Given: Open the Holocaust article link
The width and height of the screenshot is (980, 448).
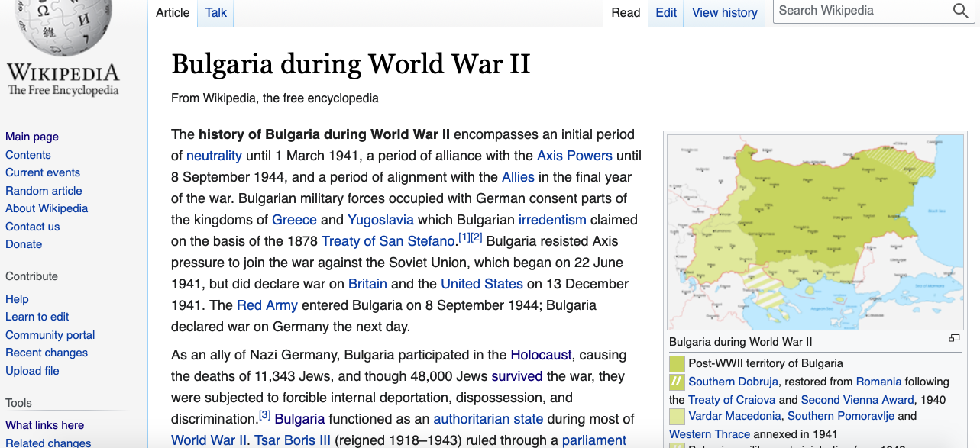Looking at the screenshot, I should pos(541,355).
